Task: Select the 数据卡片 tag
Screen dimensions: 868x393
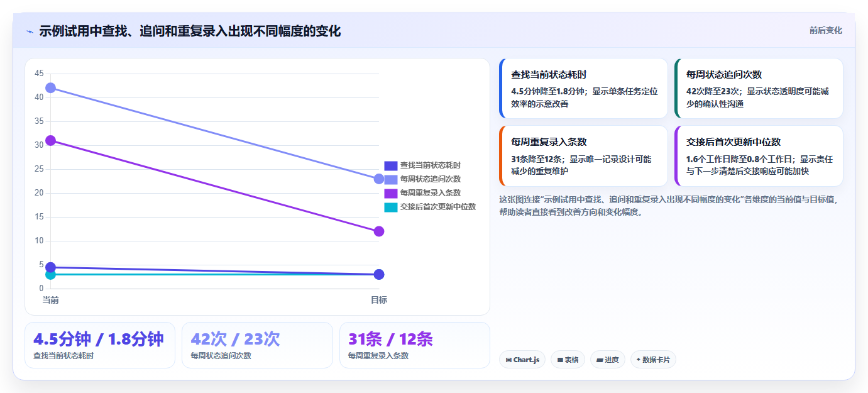Action: 653,360
